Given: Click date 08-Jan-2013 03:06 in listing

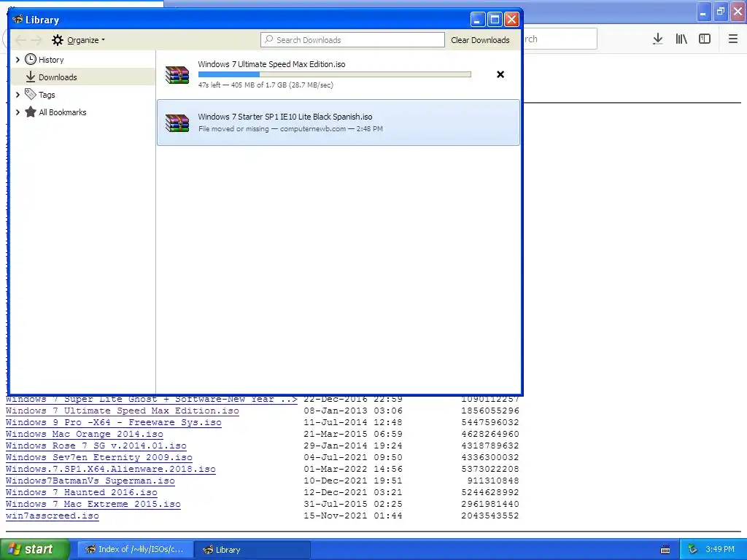Looking at the screenshot, I should pyautogui.click(x=353, y=411).
